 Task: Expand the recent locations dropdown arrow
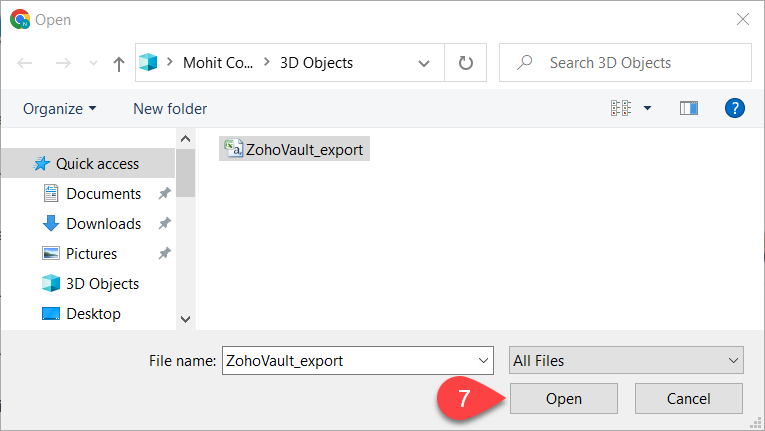pyautogui.click(x=93, y=63)
